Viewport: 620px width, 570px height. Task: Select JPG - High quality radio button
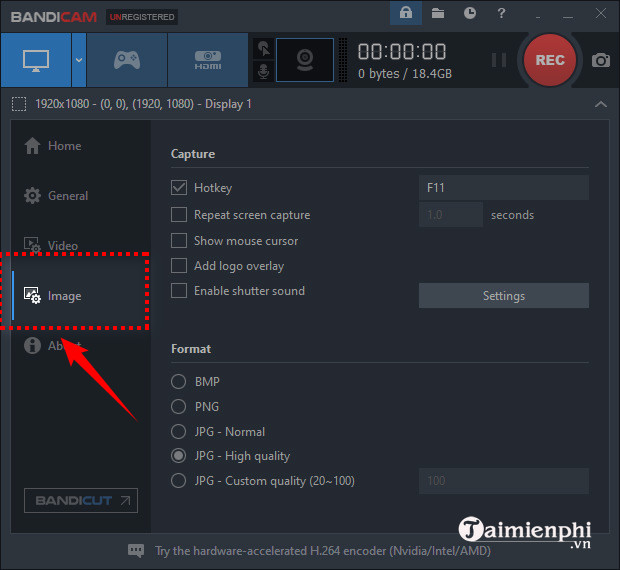[x=178, y=456]
